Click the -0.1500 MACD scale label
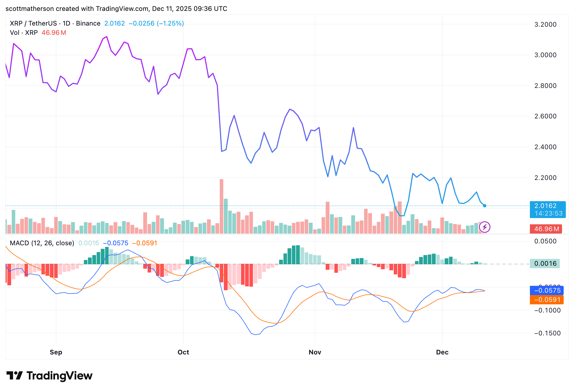Image resolution: width=574 pixels, height=392 pixels. pos(547,333)
